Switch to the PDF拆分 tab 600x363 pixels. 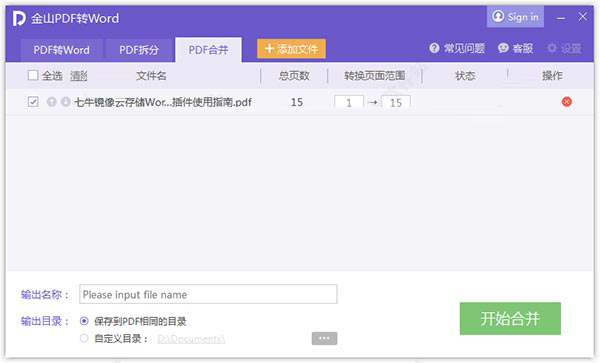(x=139, y=50)
